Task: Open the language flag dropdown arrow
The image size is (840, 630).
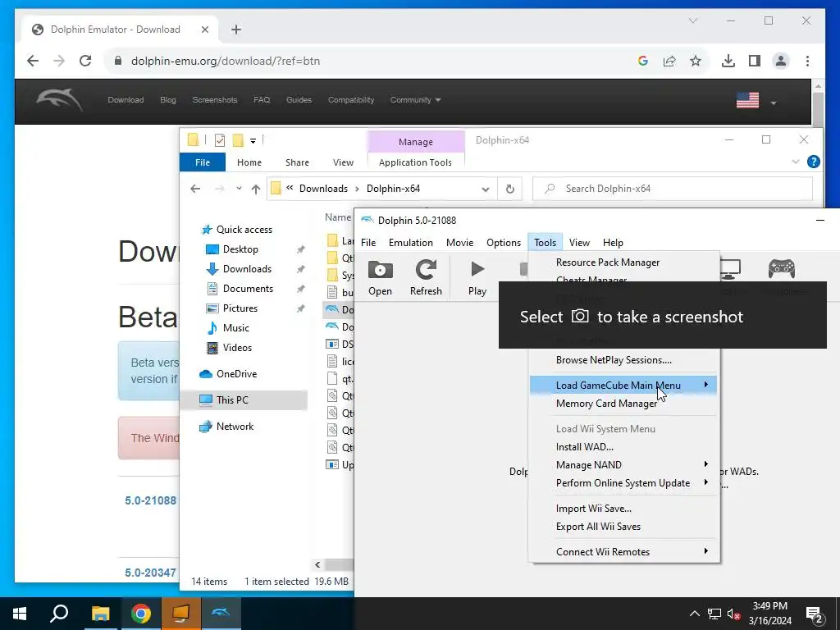Action: pyautogui.click(x=773, y=103)
